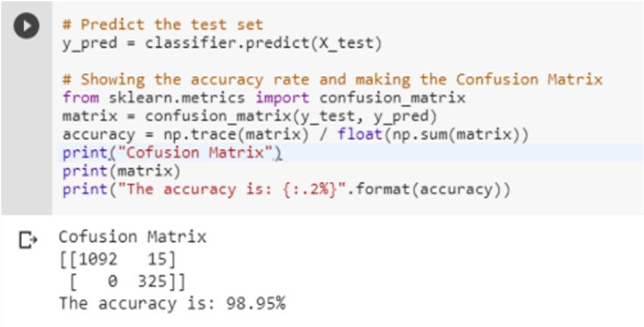Screen dimensions: 644x327
Task: Place cursor in y_pred = classifier.predict line
Action: click(222, 43)
